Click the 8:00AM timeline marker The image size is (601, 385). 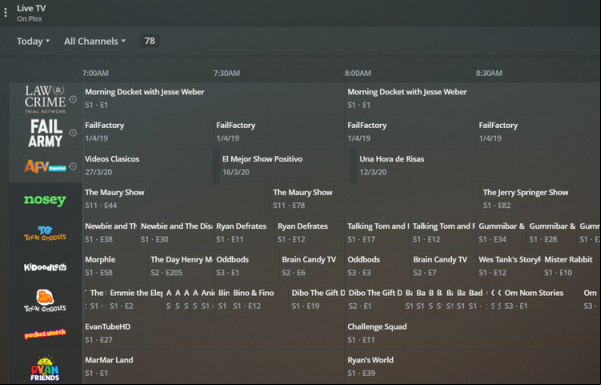(358, 73)
